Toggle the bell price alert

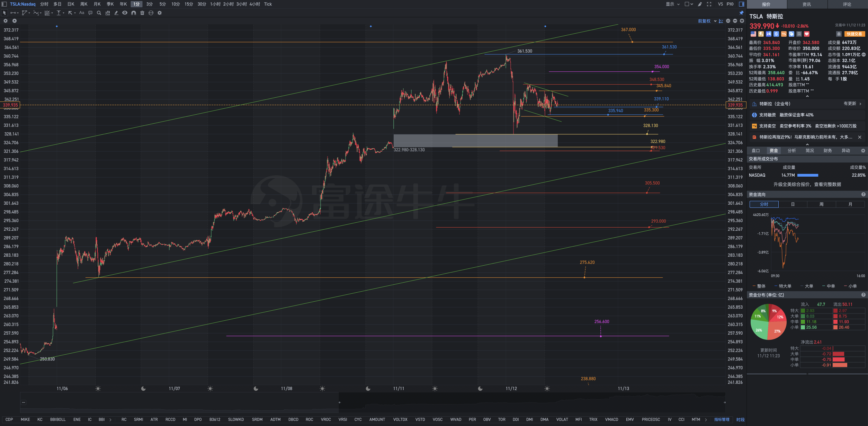(x=839, y=34)
